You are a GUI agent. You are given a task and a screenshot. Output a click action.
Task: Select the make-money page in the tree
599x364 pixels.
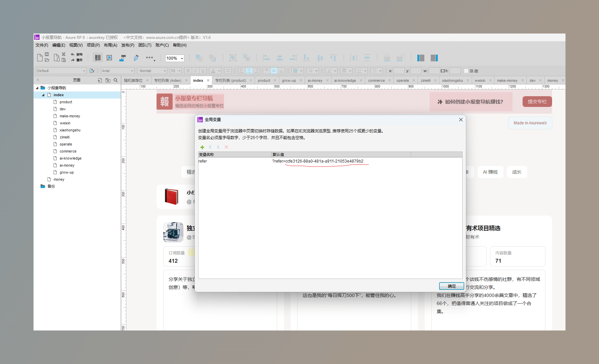pos(70,116)
